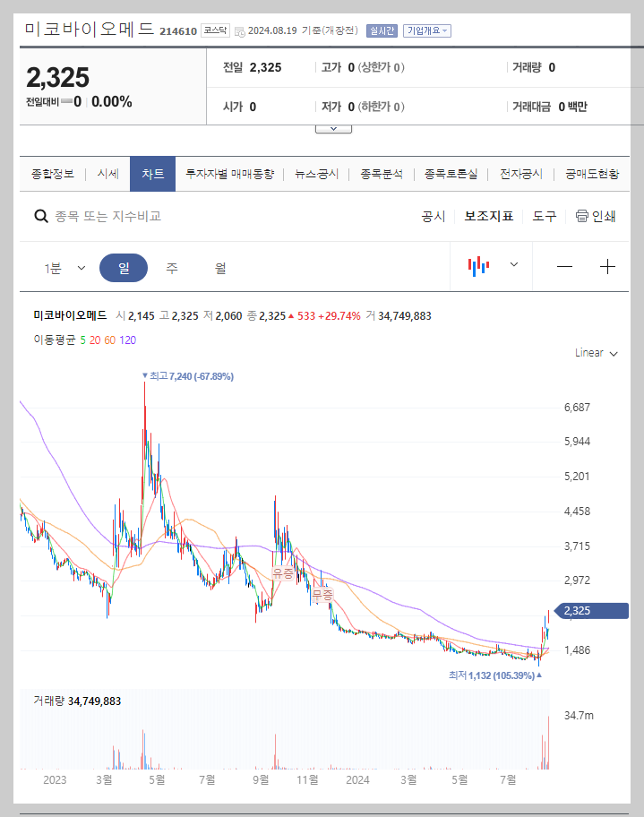Image resolution: width=644 pixels, height=817 pixels.
Task: Select the 월 monthly period
Action: coord(220,268)
